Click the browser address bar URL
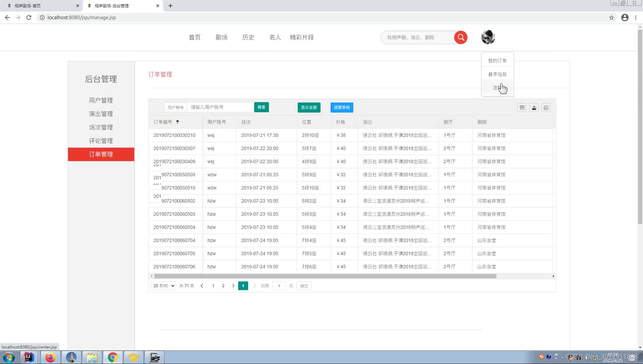Screen dimensions: 643x364 pyautogui.click(x=82, y=17)
